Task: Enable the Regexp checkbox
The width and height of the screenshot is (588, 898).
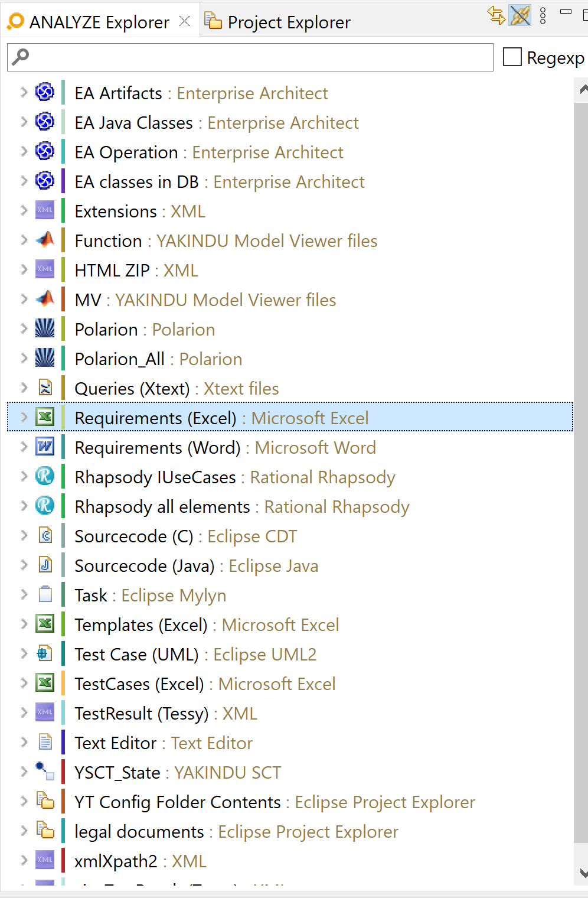Action: (x=512, y=57)
